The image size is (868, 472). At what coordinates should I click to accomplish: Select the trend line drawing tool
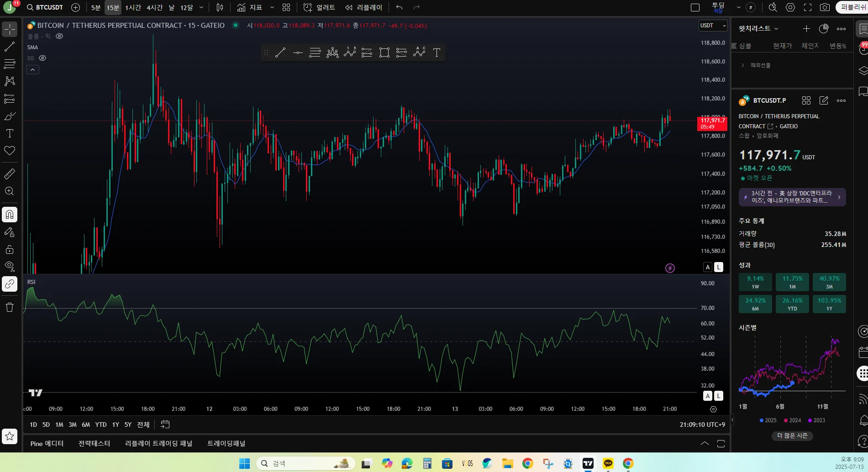tap(10, 47)
